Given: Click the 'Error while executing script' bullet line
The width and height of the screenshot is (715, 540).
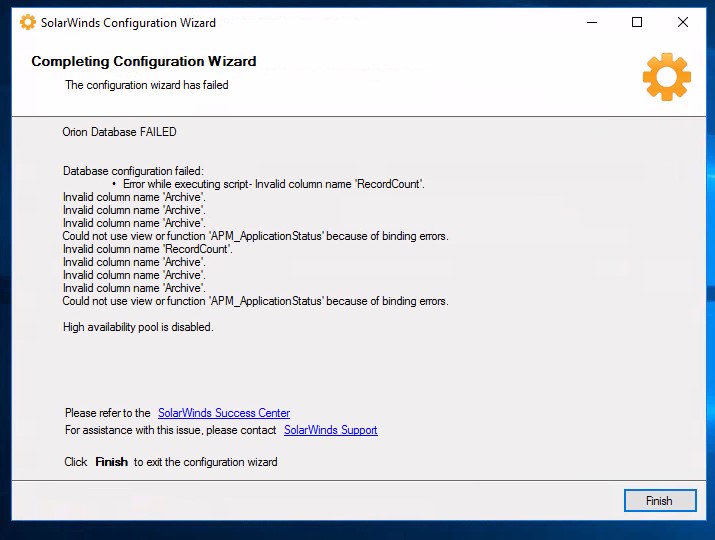Looking at the screenshot, I should pyautogui.click(x=269, y=184).
